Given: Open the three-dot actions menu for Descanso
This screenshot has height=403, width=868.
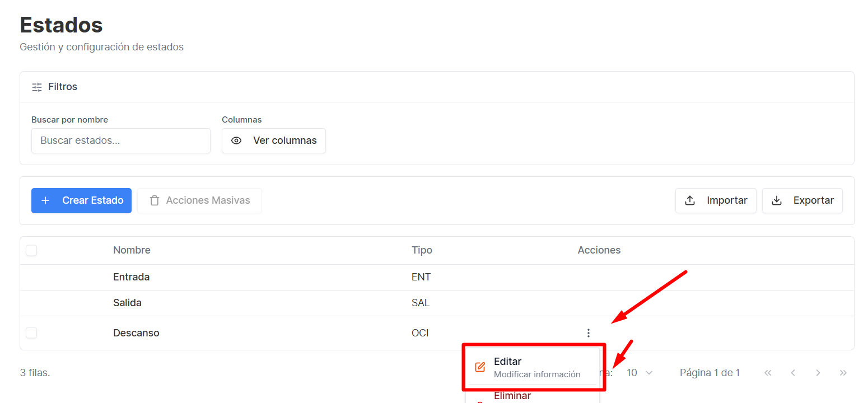Looking at the screenshot, I should (588, 333).
